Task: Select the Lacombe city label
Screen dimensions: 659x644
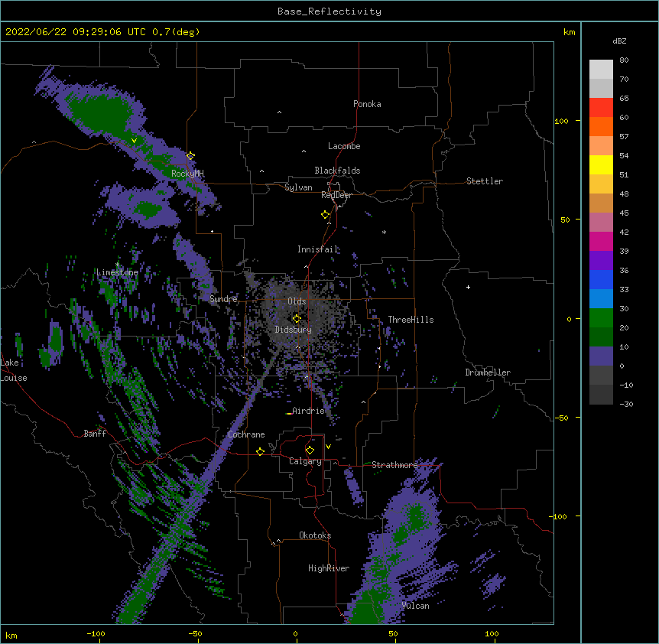Action: tap(344, 146)
